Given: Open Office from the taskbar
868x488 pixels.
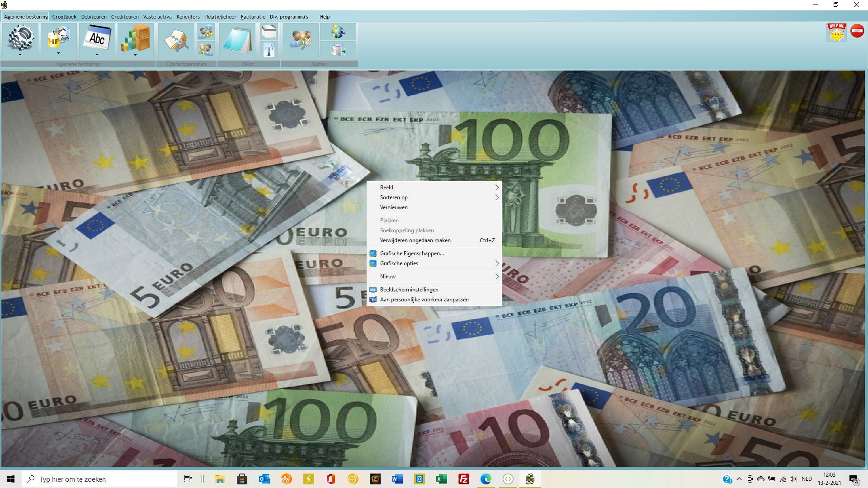Looking at the screenshot, I should (x=330, y=479).
